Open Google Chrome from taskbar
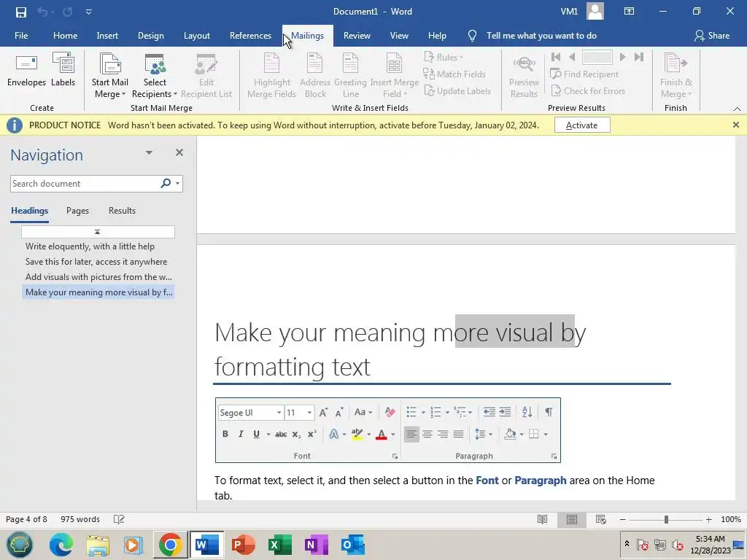 click(170, 545)
